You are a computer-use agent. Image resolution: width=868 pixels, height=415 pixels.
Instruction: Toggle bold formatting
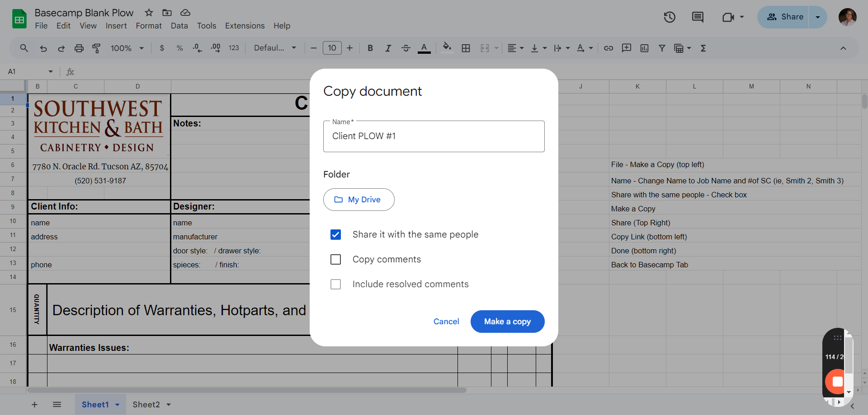tap(370, 48)
